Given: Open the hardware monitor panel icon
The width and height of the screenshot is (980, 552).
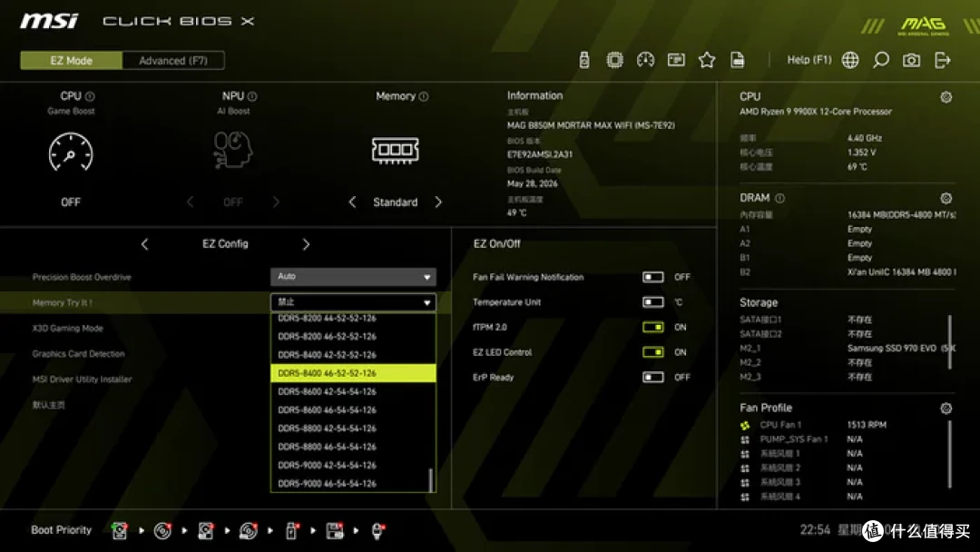Looking at the screenshot, I should pyautogui.click(x=676, y=60).
